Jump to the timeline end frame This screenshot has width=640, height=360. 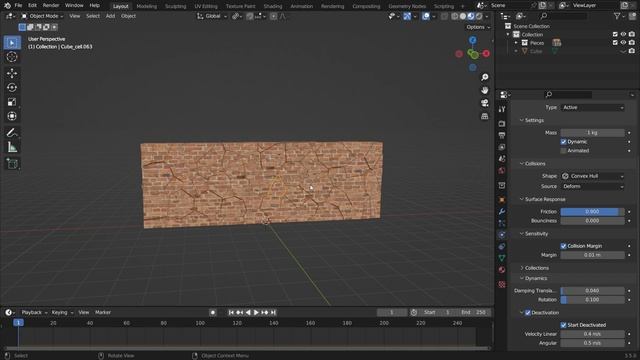pos(273,313)
